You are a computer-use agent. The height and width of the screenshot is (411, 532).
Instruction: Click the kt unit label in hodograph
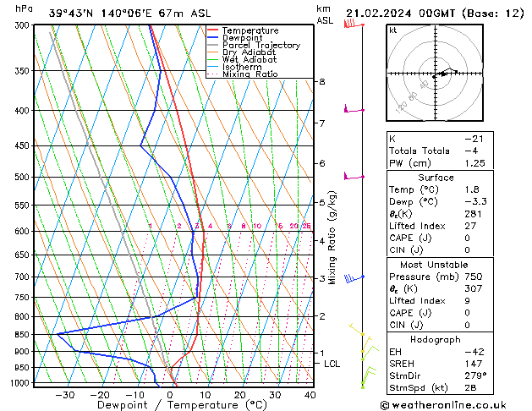point(392,30)
